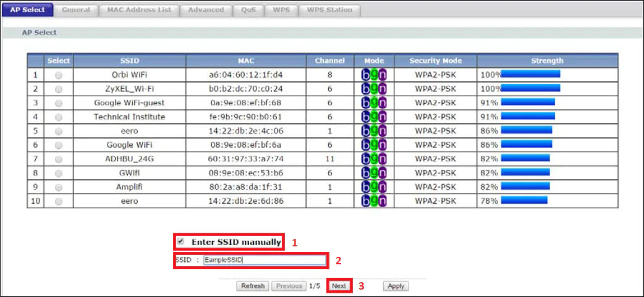Click the Mode column header
The image size is (644, 297).
click(374, 61)
